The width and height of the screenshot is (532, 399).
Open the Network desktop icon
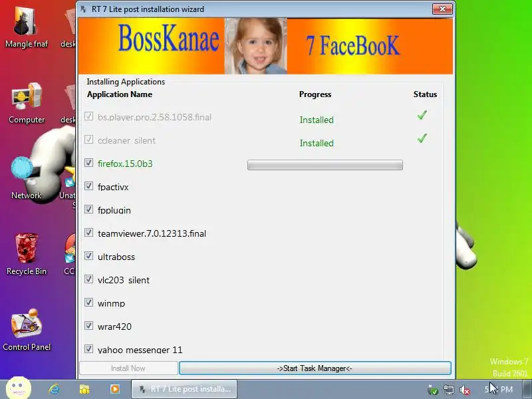tap(26, 179)
